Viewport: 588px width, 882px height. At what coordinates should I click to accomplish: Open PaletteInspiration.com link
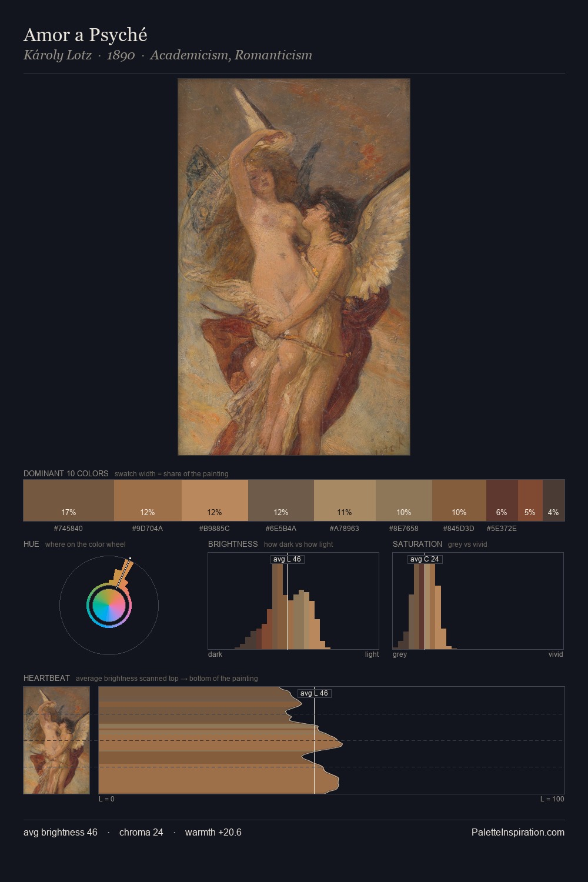pos(518,832)
